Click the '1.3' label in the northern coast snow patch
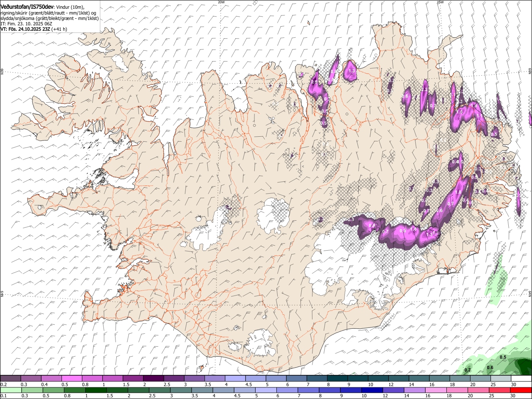This screenshot has height=399, width=532. [352, 71]
